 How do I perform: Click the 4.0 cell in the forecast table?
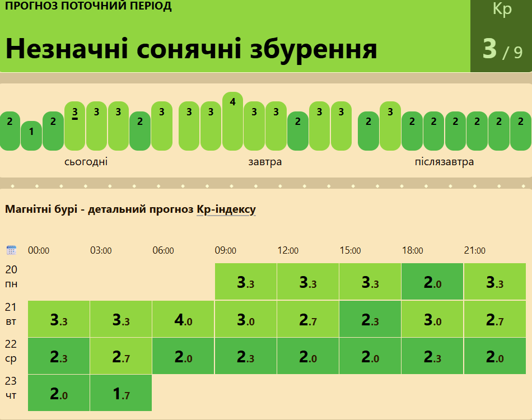(x=183, y=319)
